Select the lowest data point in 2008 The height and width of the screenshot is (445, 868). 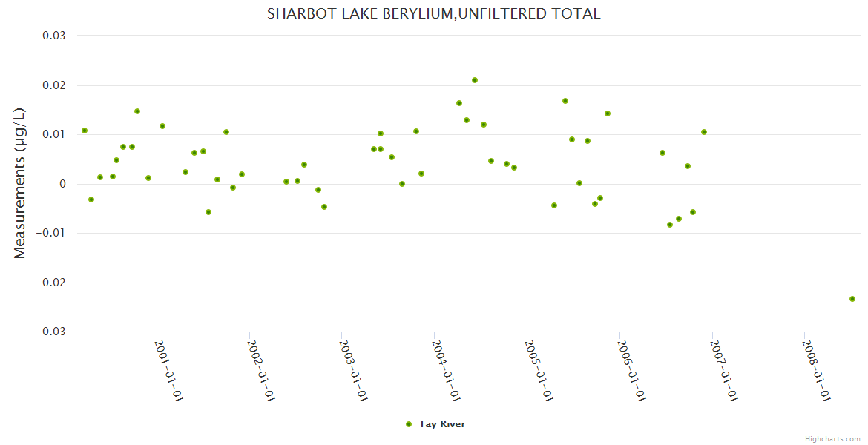[x=852, y=299]
